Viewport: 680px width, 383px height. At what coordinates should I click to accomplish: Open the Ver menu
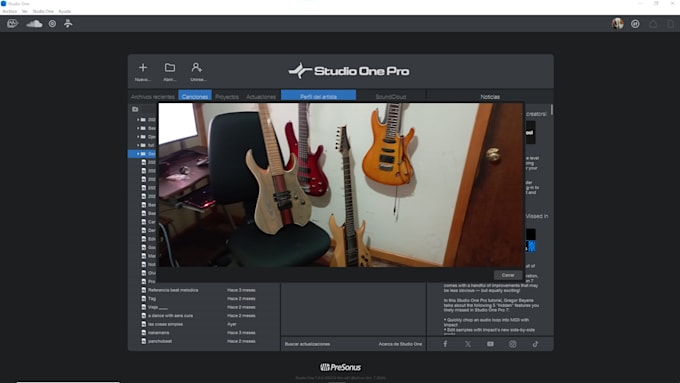[25, 11]
